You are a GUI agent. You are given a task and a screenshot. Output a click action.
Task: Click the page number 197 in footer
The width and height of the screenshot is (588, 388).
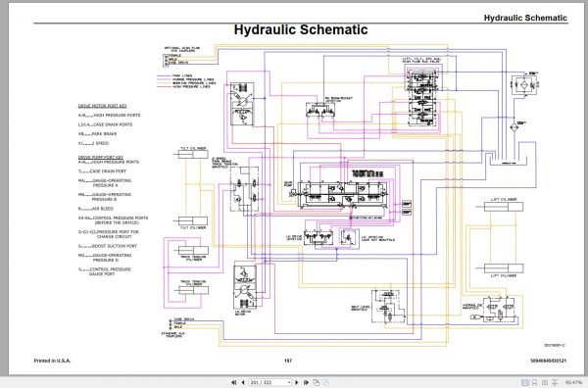287,361
